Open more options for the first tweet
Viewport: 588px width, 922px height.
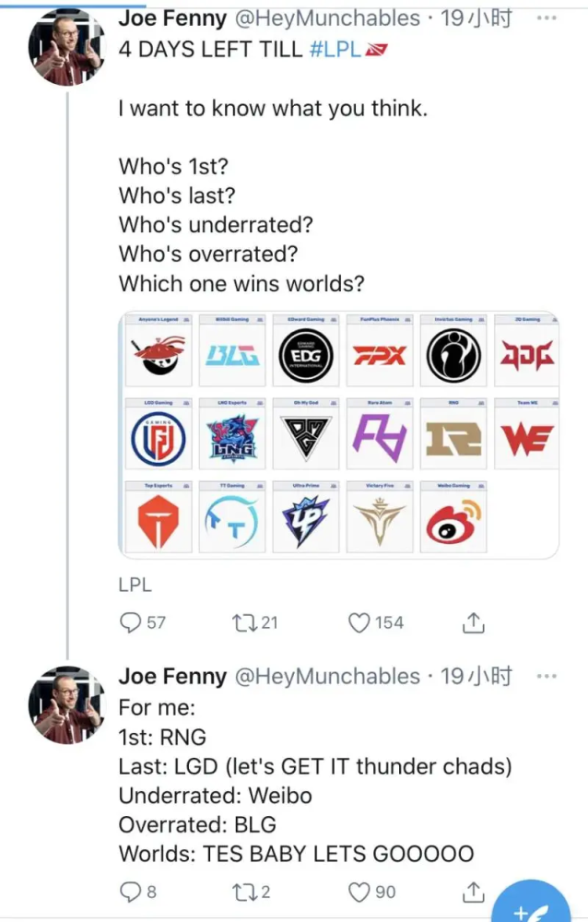(546, 18)
